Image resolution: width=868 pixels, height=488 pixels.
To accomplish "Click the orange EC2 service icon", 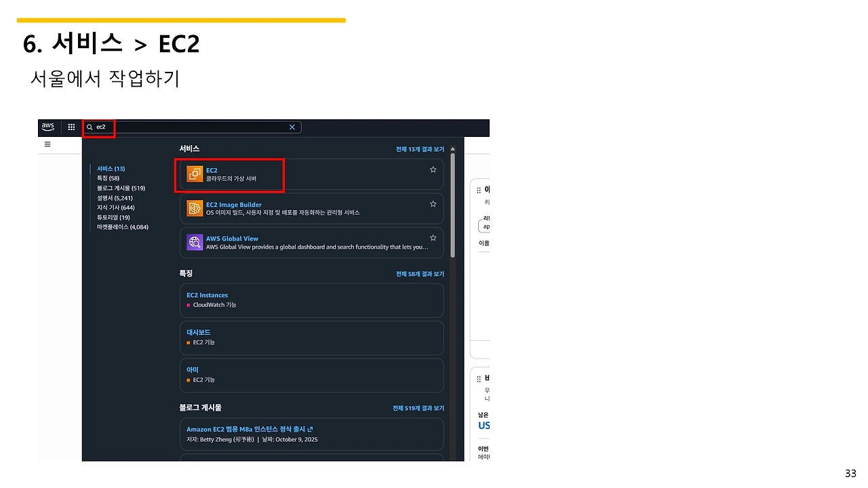I will [x=195, y=174].
